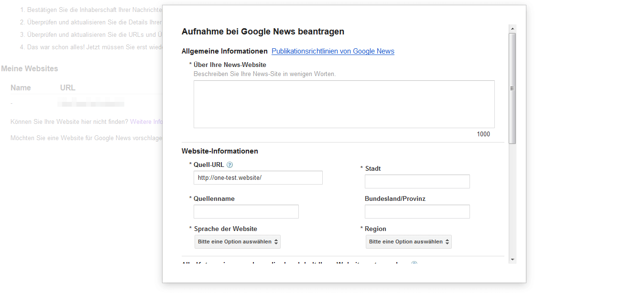Viewport: 644px width, 297px height.
Task: Click the Website-Informationen section heading
Action: point(220,151)
